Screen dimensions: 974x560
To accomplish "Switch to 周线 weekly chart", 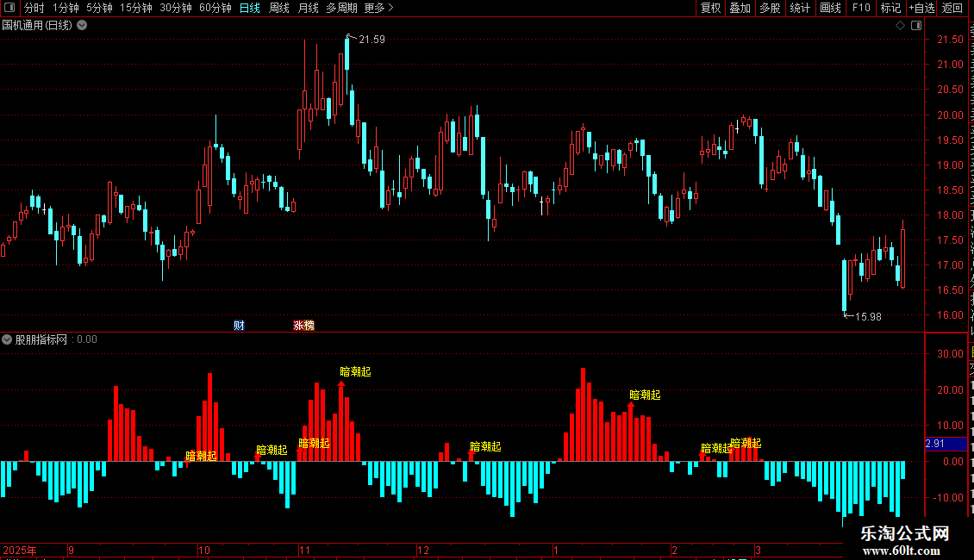I will tap(279, 8).
